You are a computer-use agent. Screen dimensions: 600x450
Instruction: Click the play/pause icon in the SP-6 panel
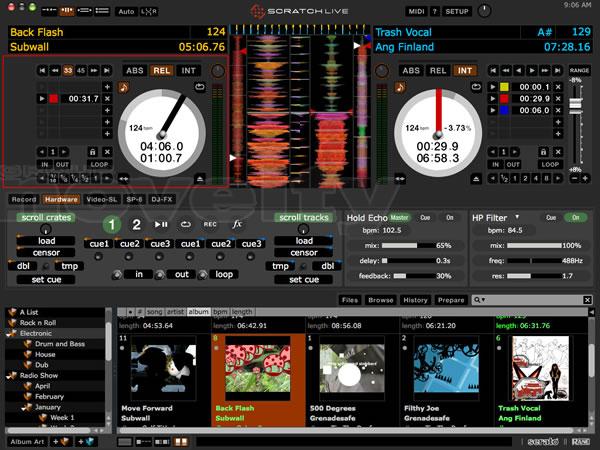click(161, 225)
